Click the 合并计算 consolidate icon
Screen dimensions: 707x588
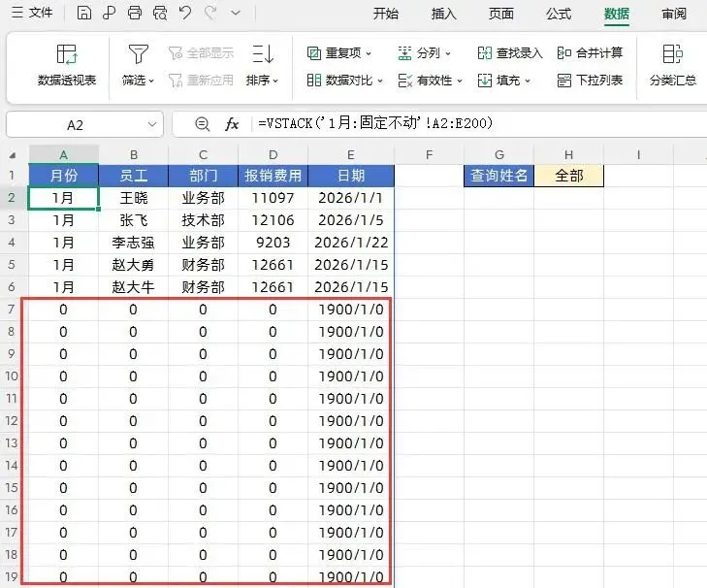point(564,53)
